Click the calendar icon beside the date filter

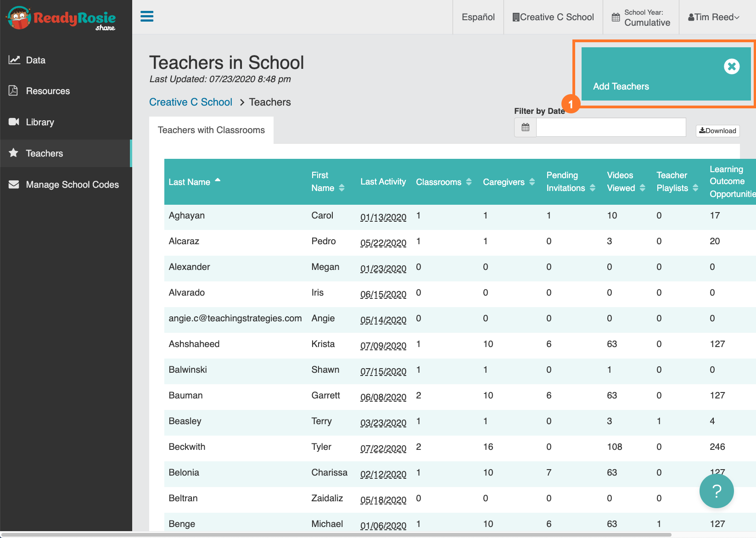pos(525,127)
